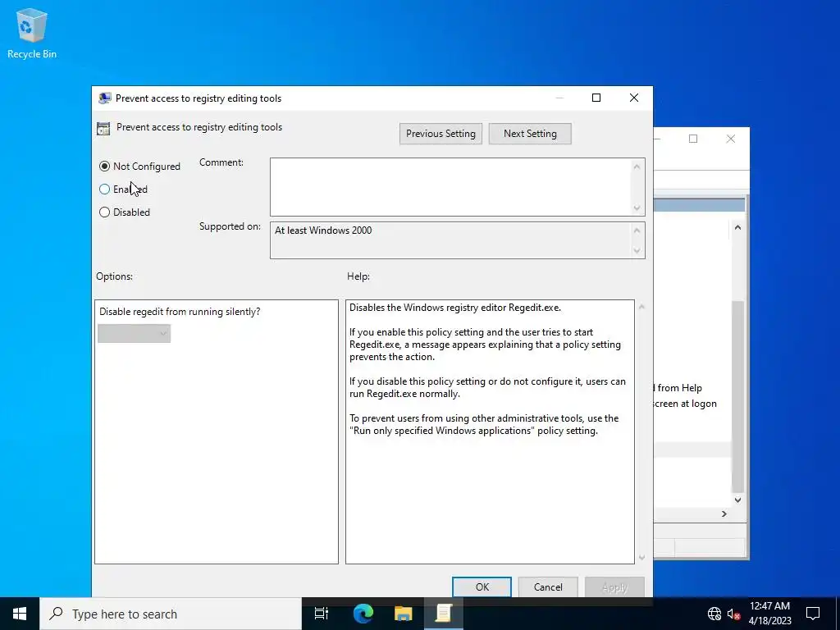Open the Windows Start menu
This screenshot has height=630, width=840.
20,614
